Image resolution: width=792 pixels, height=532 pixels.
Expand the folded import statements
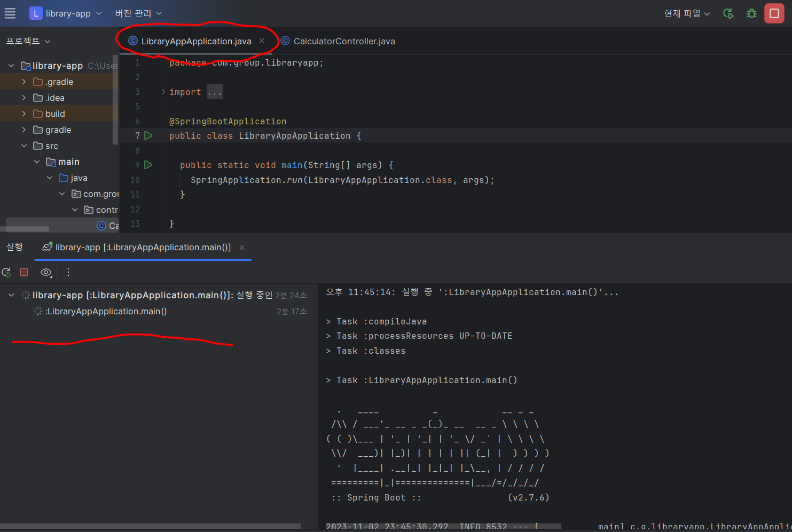coord(163,92)
